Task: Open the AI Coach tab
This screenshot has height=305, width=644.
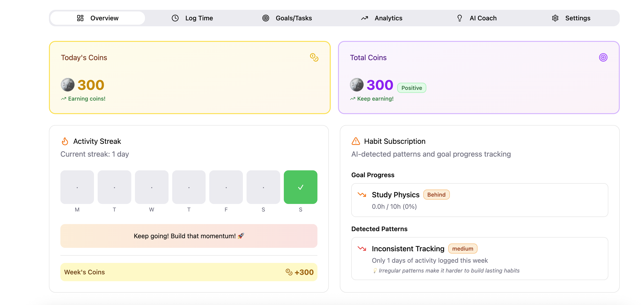Action: tap(476, 18)
